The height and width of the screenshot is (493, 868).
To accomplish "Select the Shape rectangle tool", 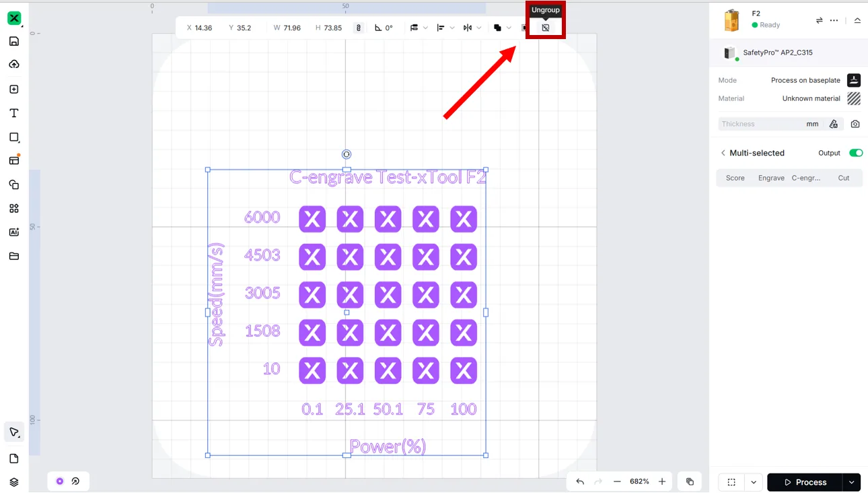I will pos(14,137).
